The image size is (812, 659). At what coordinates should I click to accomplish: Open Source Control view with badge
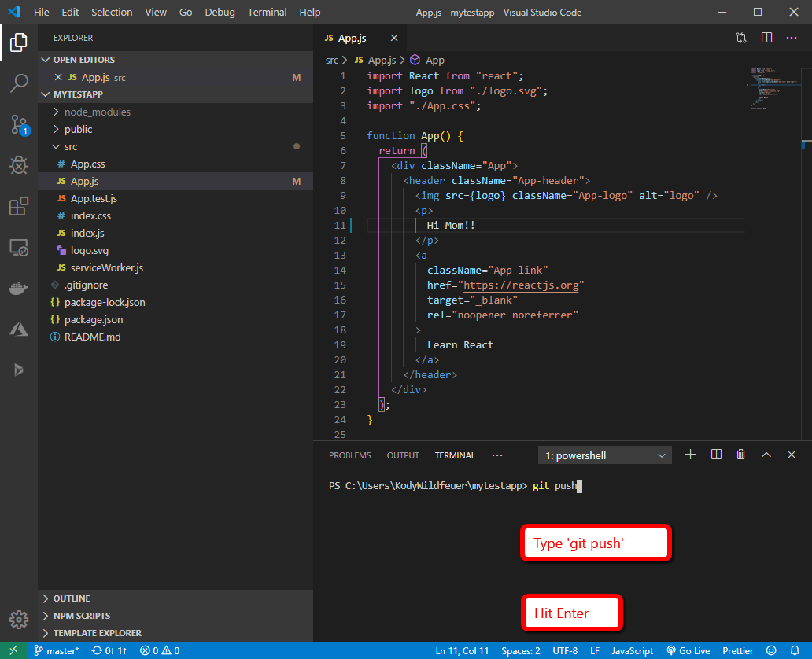(19, 124)
